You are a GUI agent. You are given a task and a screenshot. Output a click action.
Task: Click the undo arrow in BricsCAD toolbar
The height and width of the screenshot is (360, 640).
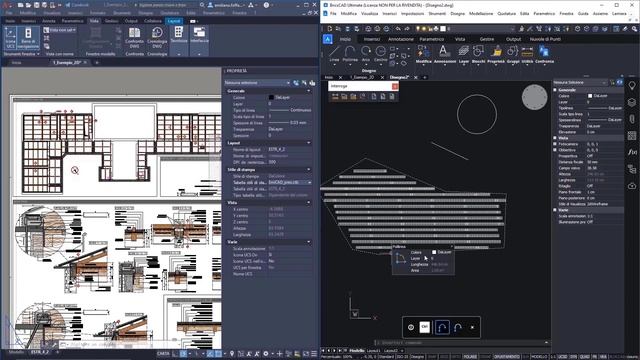click(398, 29)
